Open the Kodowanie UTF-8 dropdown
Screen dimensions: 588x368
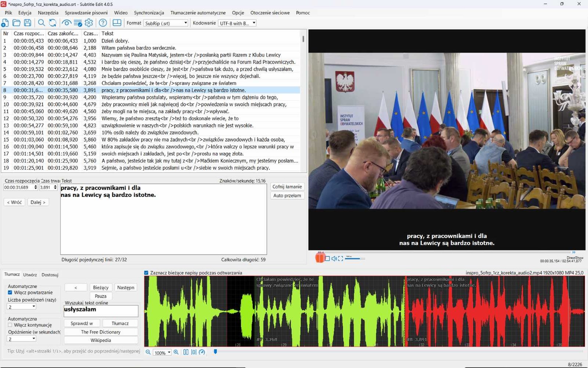point(237,23)
